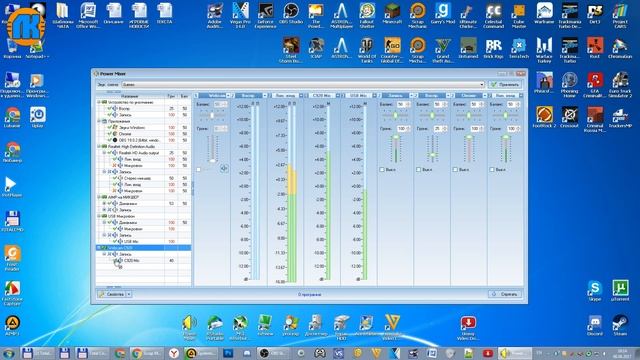Viewport: 640px width, 360px height.
Task: Toggle the check mark beside Звуки Windows
Action: (109, 127)
